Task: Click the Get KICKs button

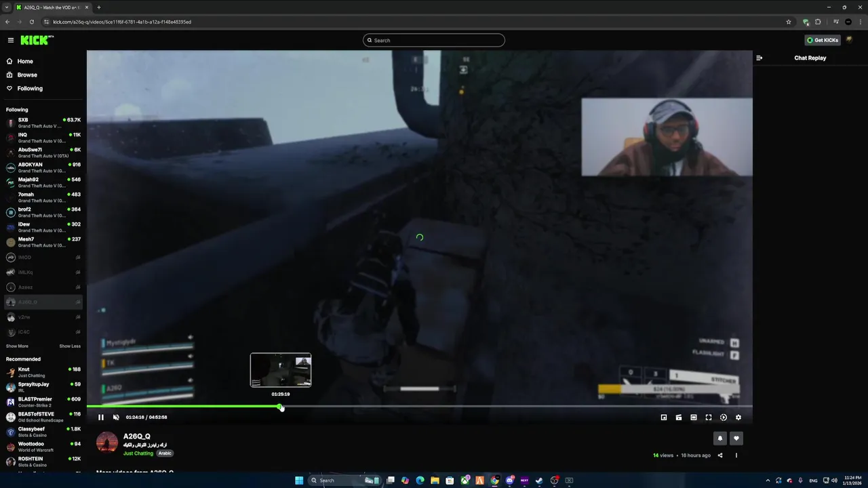Action: [x=823, y=40]
